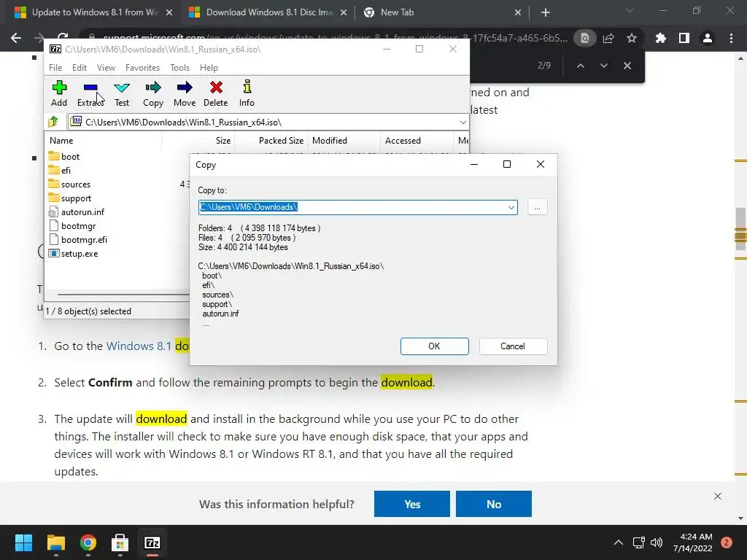Open the Windows Start menu
The image size is (747, 560).
click(x=24, y=542)
